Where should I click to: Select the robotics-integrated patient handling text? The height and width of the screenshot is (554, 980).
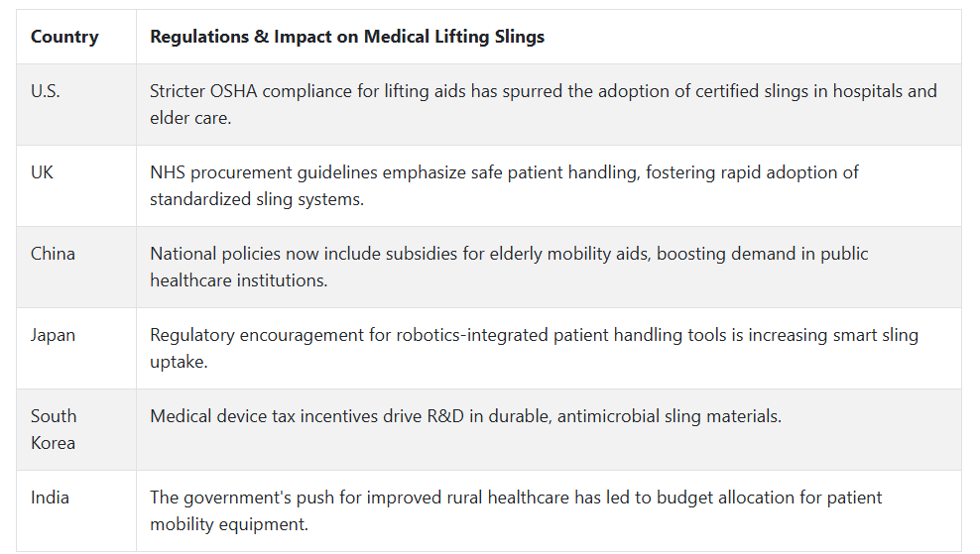tap(534, 348)
